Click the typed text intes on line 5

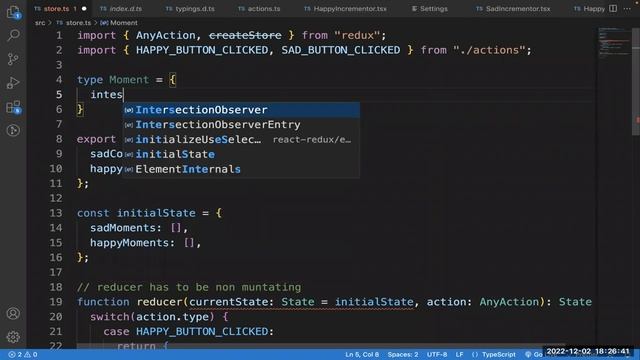pyautogui.click(x=107, y=95)
